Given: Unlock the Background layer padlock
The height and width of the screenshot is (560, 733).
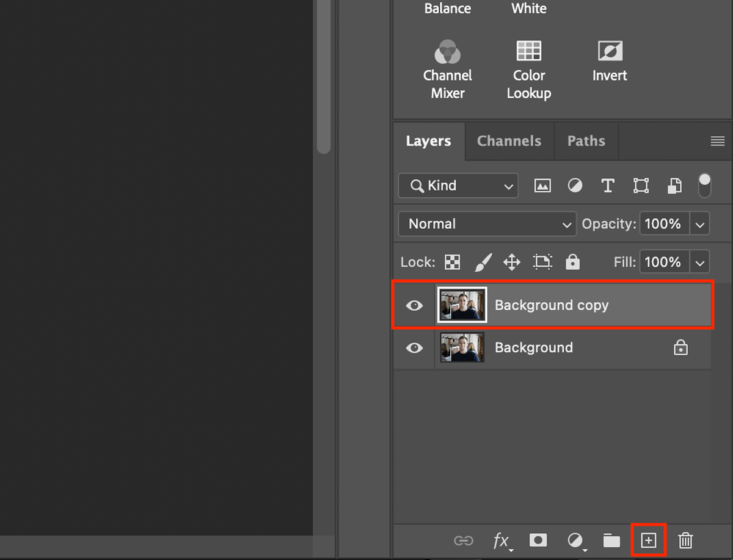Looking at the screenshot, I should coord(680,347).
